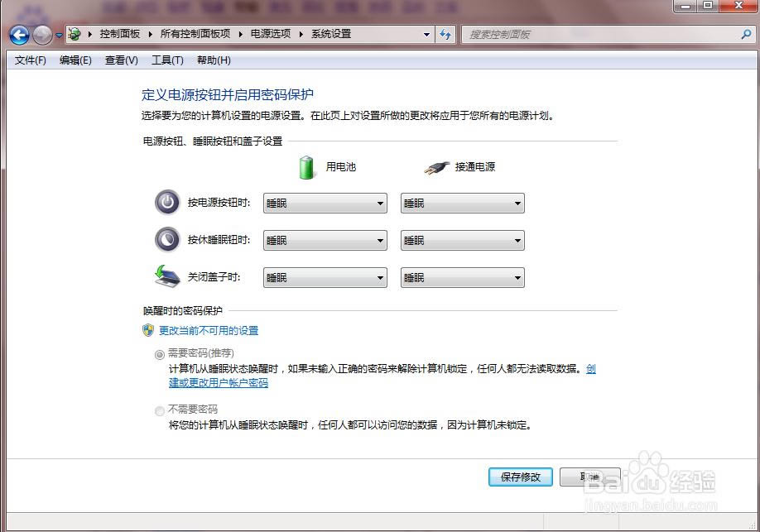760x532 pixels.
Task: Click the sleep button moon icon
Action: [167, 239]
